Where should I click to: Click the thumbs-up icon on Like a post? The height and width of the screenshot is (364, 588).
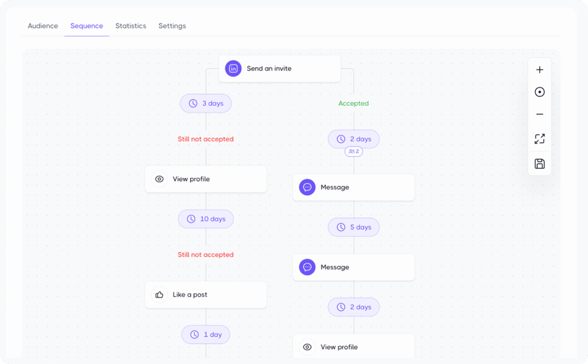coord(159,295)
